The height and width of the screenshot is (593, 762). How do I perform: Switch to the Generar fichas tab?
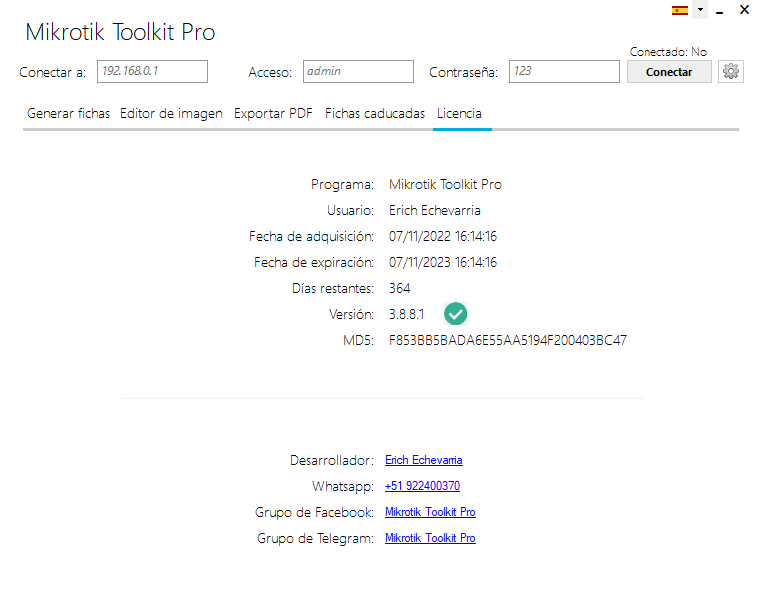69,113
